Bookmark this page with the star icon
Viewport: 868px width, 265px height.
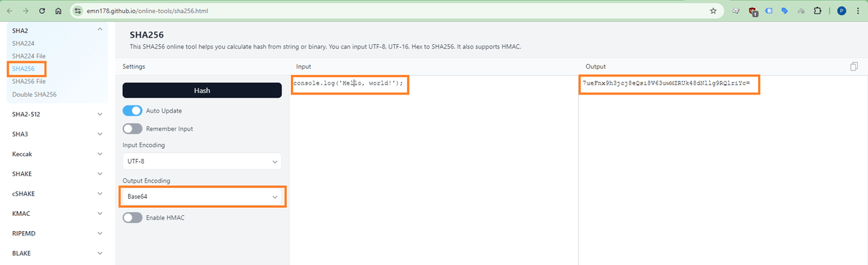[713, 11]
